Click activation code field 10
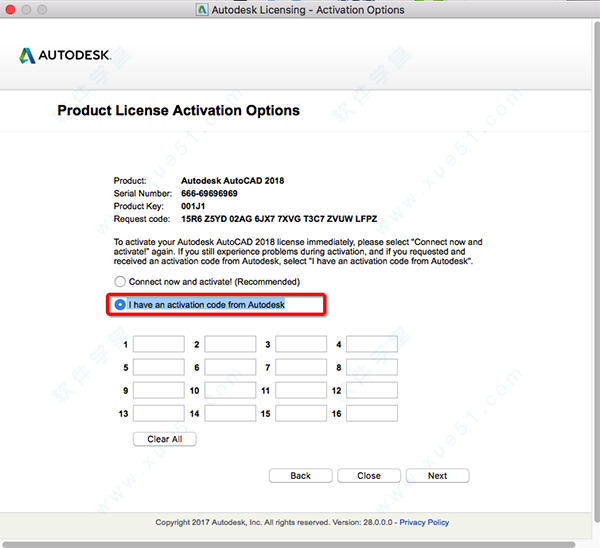The width and height of the screenshot is (600, 548). 230,390
